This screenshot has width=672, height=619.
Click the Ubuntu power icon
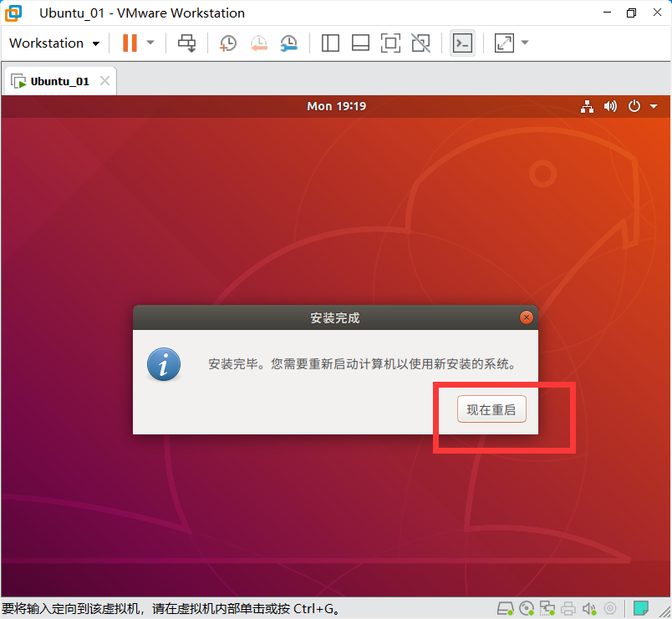(x=634, y=106)
